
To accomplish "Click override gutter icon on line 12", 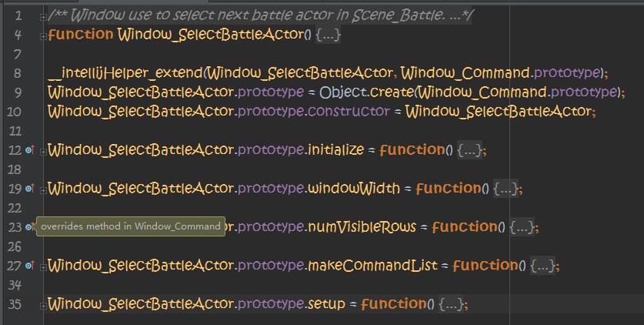I will 29,150.
